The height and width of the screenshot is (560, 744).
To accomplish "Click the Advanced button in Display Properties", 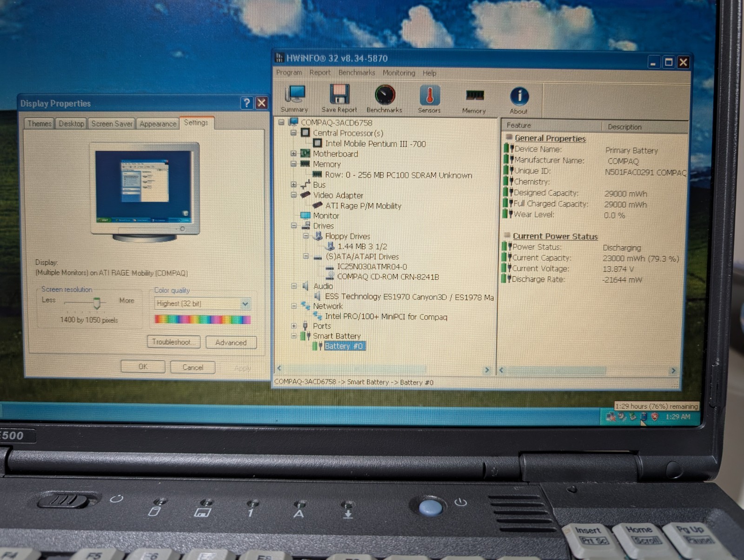I will pos(231,342).
